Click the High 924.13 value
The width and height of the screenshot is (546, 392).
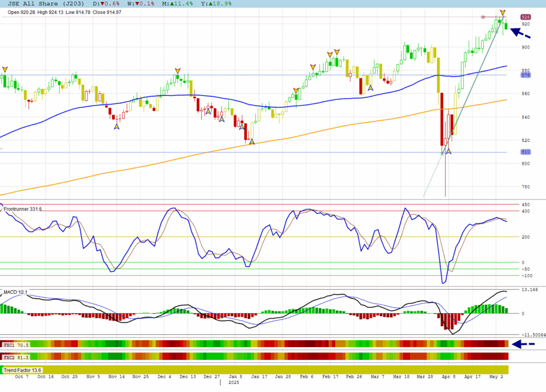50,12
